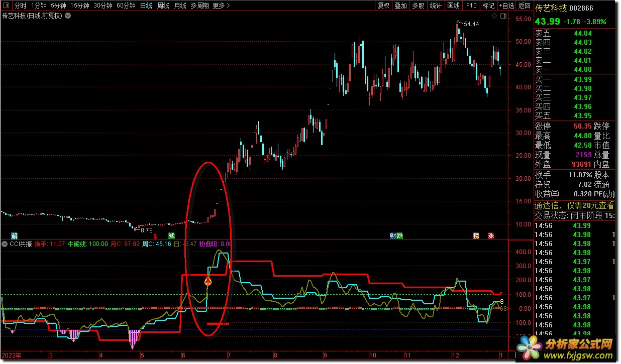Click the 卖五 ask price 44.04
Image resolution: width=621 pixels, height=364 pixels.
coord(583,33)
